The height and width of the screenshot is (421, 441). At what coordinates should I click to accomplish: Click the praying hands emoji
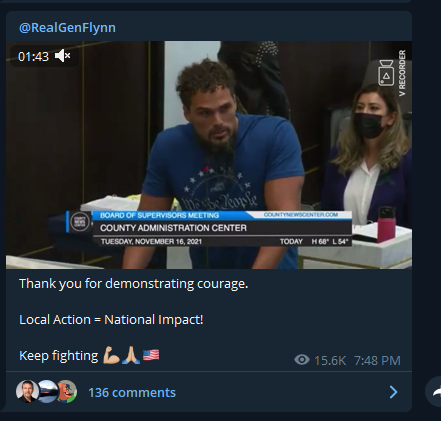click(131, 355)
